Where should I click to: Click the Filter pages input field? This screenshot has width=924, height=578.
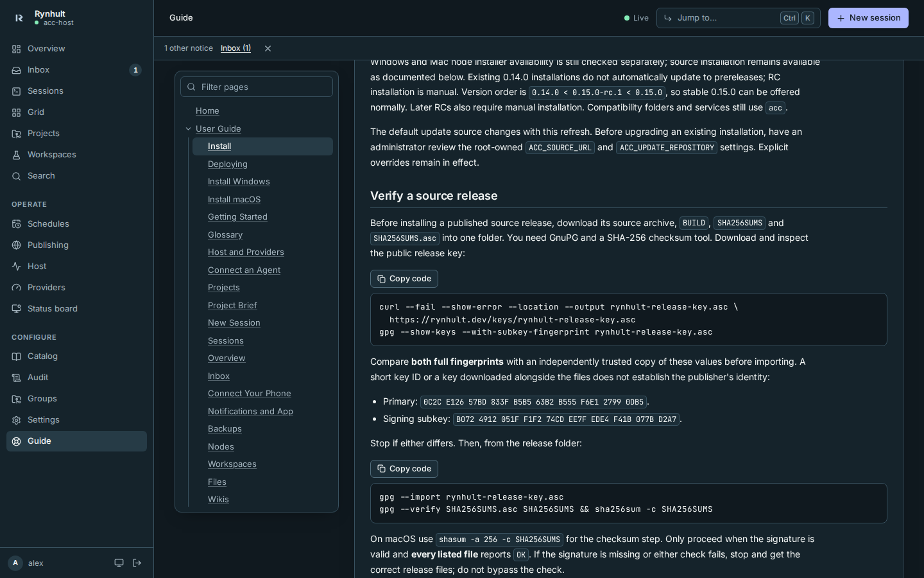[257, 87]
